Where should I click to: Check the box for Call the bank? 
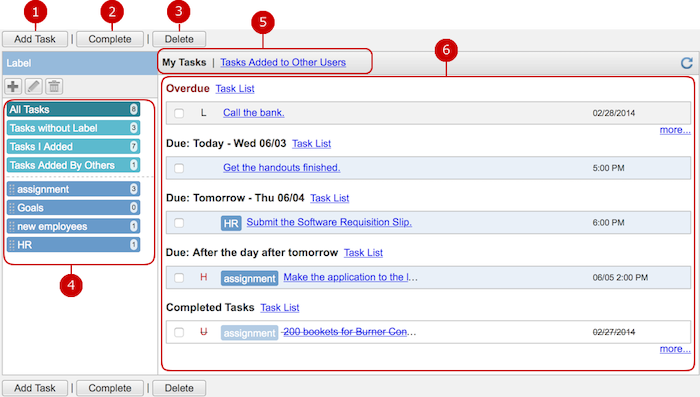(x=179, y=113)
